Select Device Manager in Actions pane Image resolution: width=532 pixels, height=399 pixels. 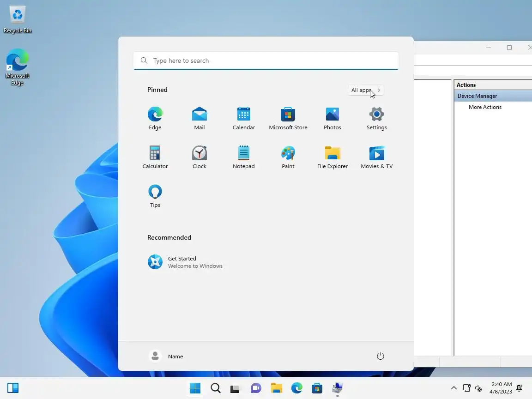(494, 96)
